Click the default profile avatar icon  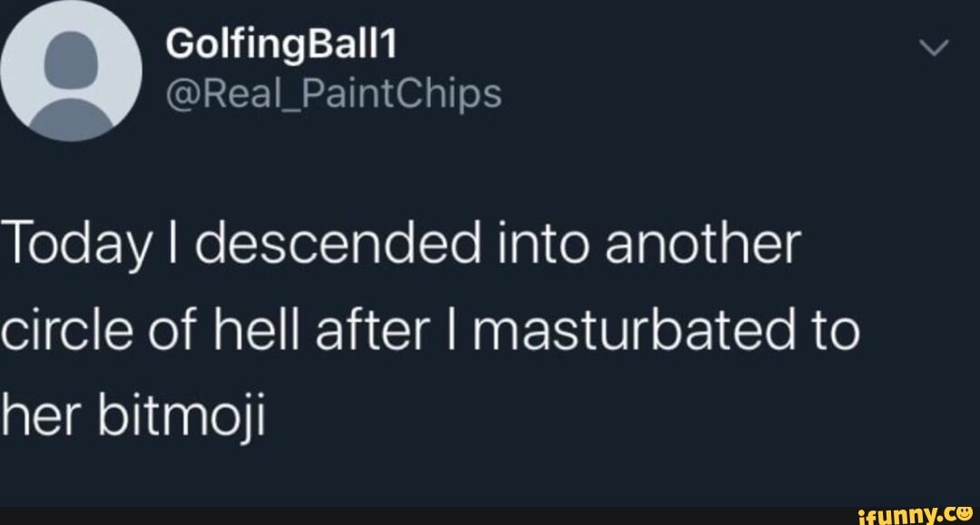point(73,73)
